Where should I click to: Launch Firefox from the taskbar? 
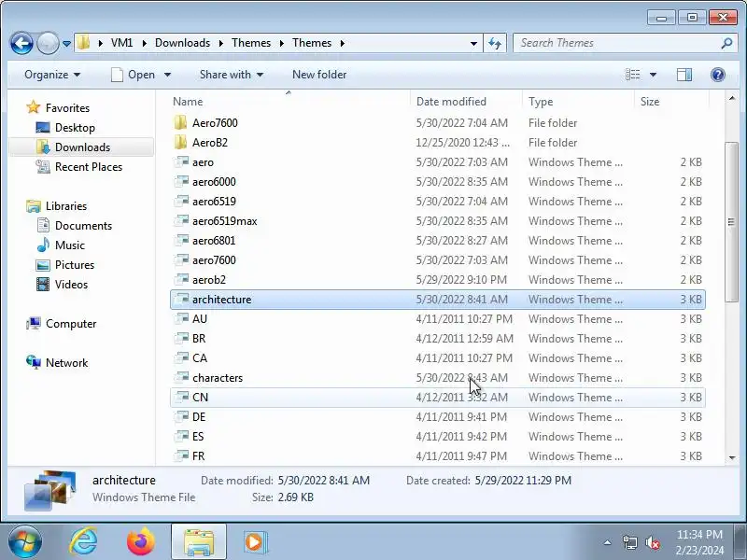pos(141,541)
